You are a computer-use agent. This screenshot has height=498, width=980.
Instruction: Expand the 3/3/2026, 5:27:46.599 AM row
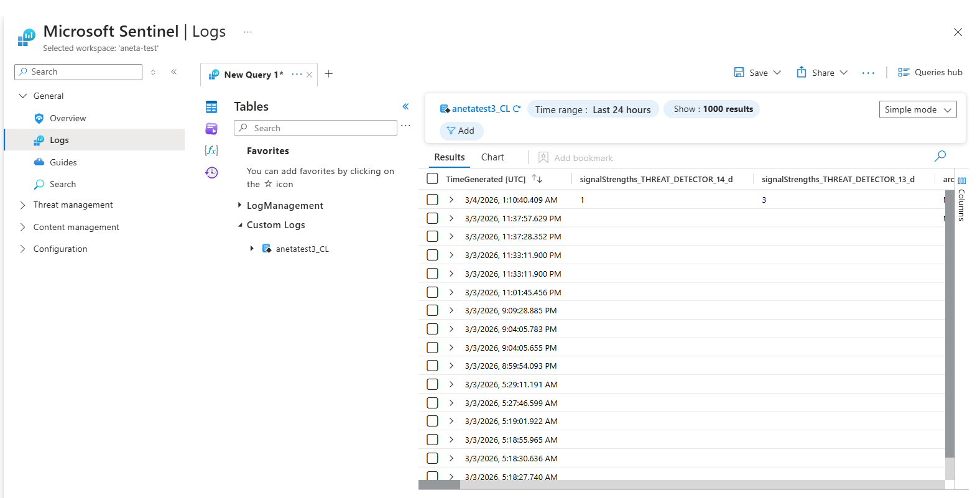point(451,403)
